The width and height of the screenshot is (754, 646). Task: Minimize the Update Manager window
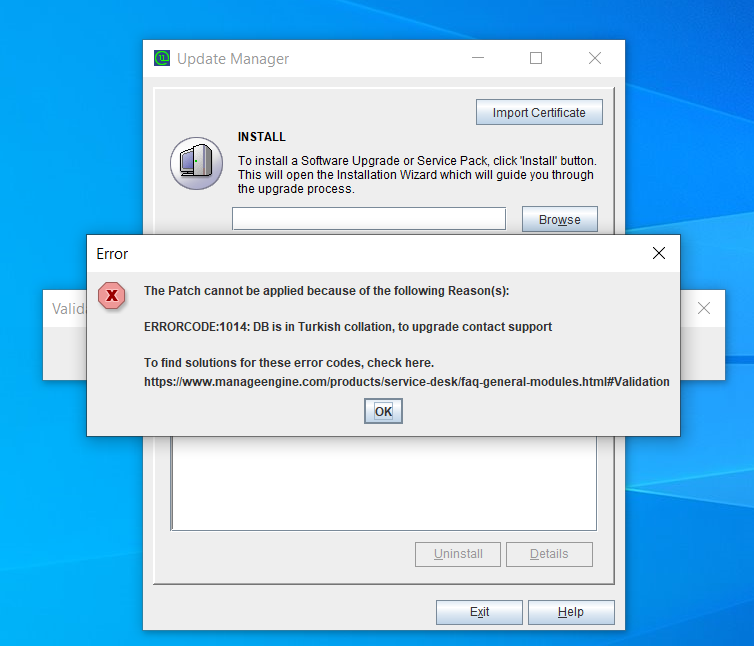478,58
